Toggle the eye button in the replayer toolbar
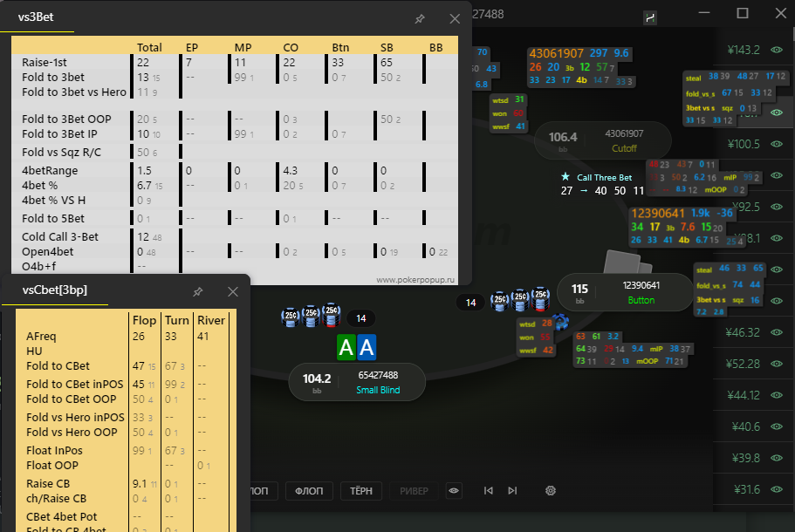This screenshot has width=795, height=532. (x=454, y=490)
